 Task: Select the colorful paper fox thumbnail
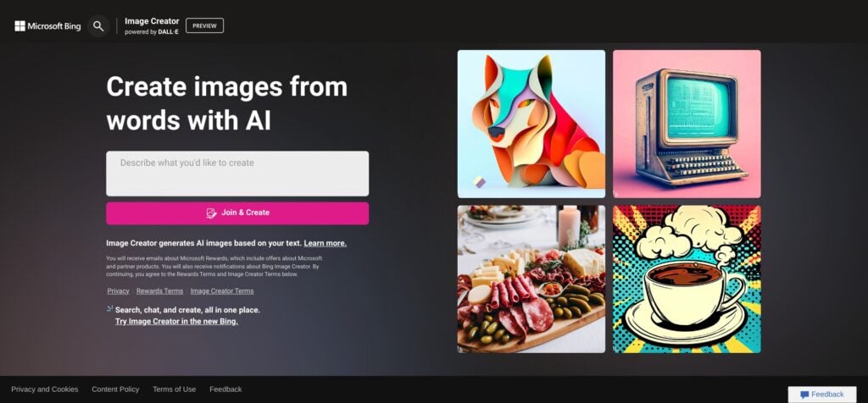(531, 124)
